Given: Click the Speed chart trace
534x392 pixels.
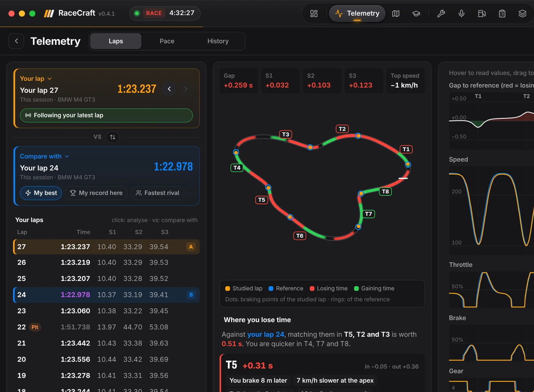Looking at the screenshot, I should click(491, 211).
